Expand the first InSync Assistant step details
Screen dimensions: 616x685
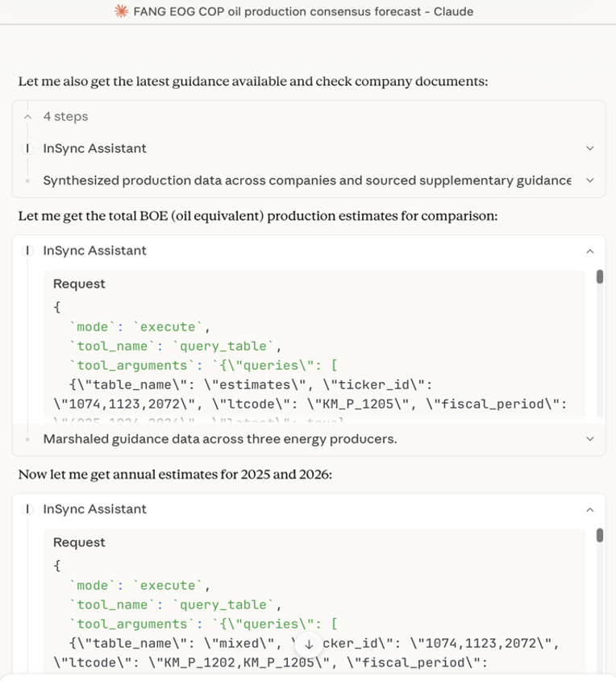(x=589, y=148)
